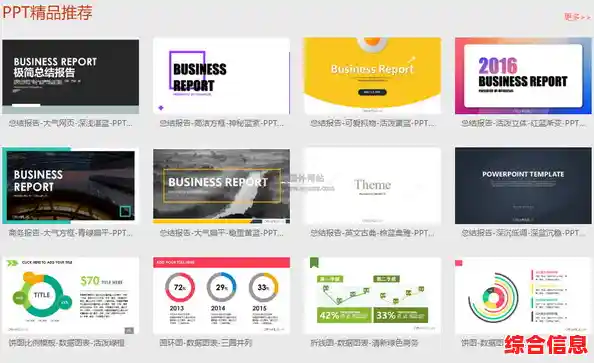The image size is (594, 363).
Task: Click the caption under the gray waterfall thumbnail
Action: (222, 233)
